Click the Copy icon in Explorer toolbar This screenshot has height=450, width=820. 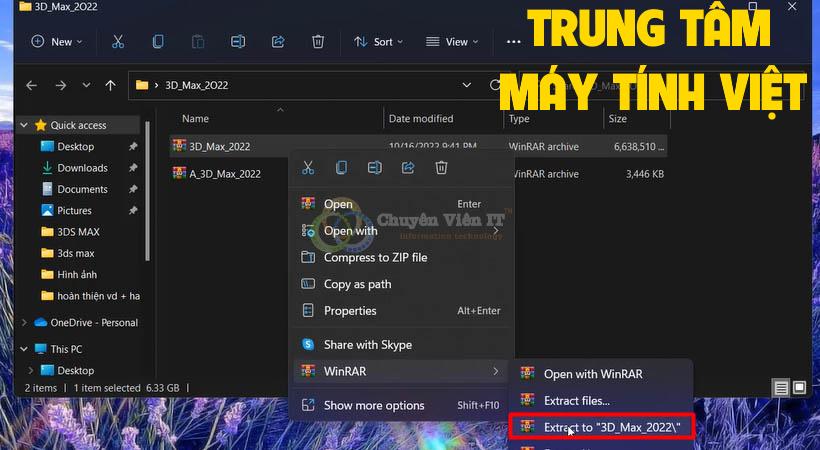[x=157, y=42]
